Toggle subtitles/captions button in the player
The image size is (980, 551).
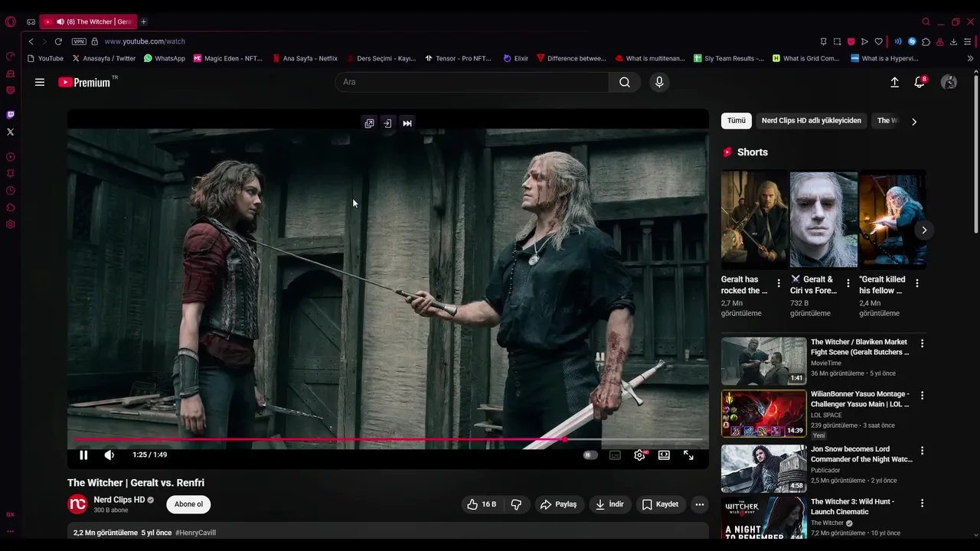615,455
